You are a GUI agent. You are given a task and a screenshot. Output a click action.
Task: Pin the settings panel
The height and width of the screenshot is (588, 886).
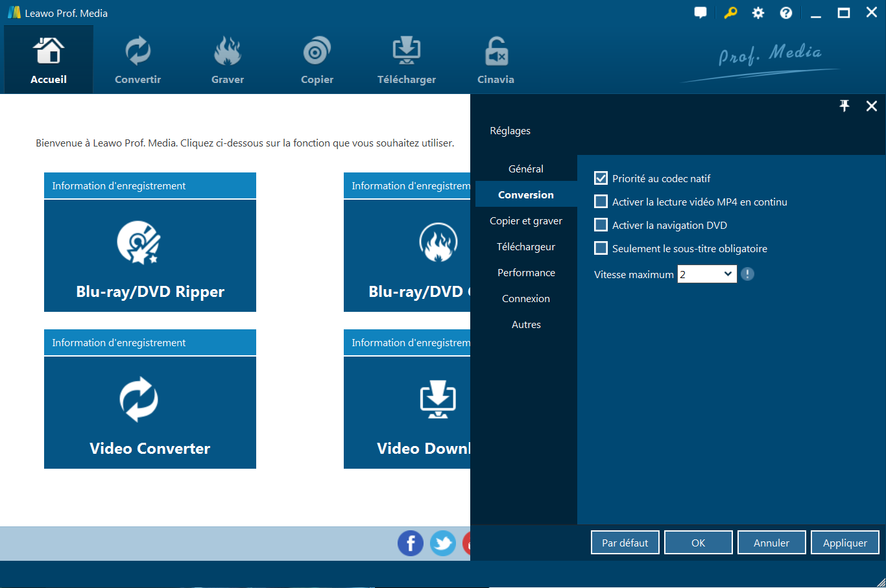point(844,106)
